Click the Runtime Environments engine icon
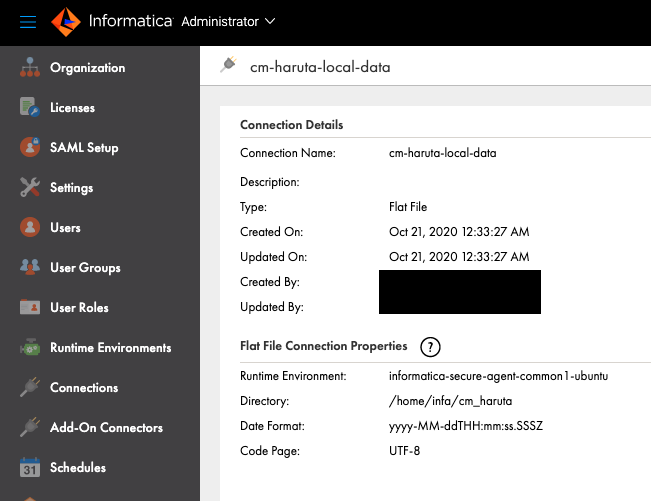Viewport: 651px width, 501px height. click(x=30, y=347)
